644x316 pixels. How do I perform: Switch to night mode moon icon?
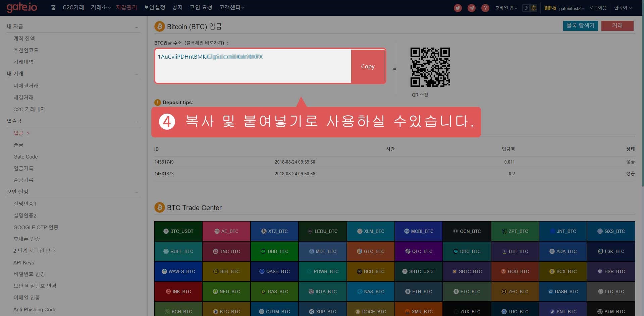click(x=526, y=8)
